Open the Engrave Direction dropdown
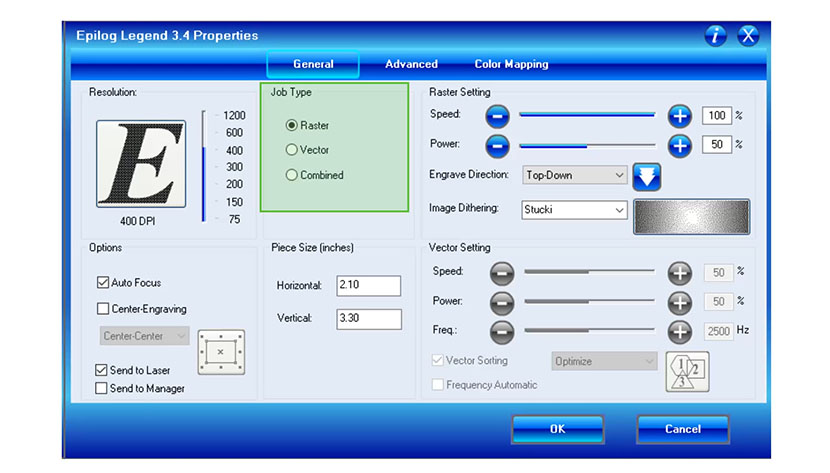 pyautogui.click(x=575, y=175)
